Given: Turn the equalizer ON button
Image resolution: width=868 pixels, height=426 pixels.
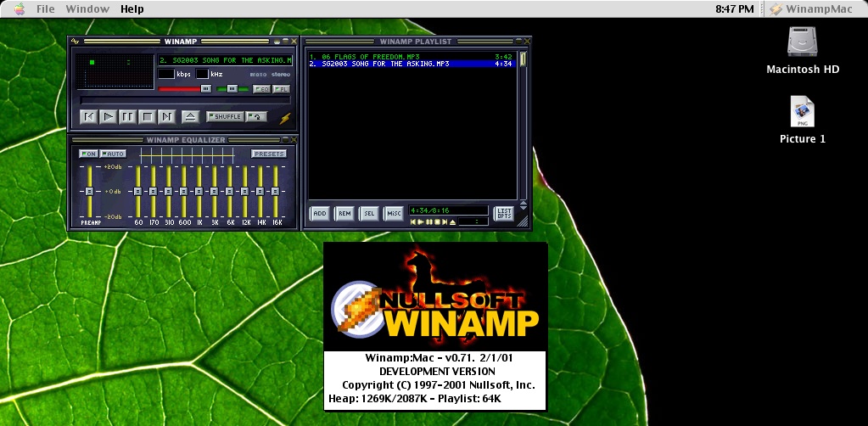Looking at the screenshot, I should coord(88,154).
